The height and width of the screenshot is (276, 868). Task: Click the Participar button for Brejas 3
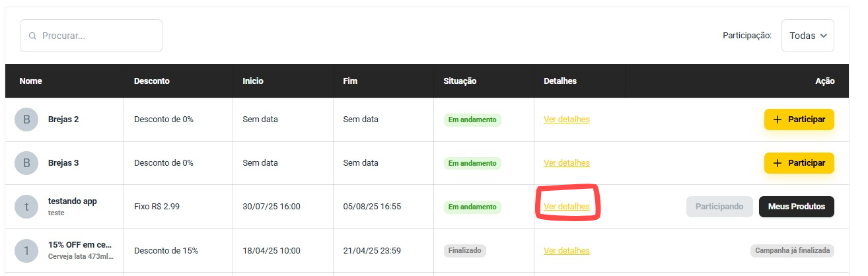point(799,163)
